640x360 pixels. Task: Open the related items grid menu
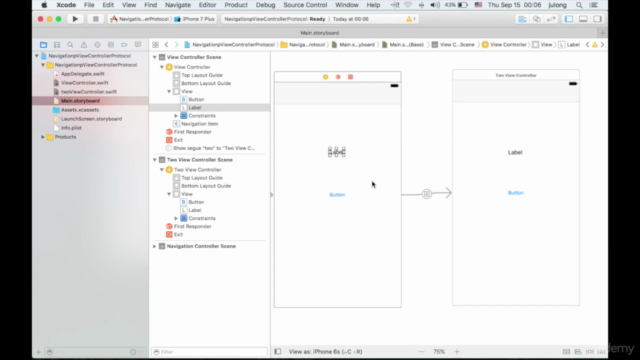click(x=156, y=44)
